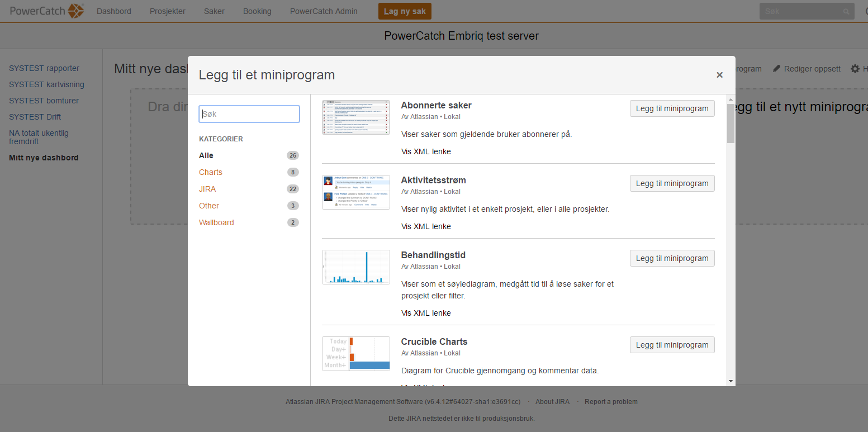Click the Rediger oppsett pencil icon
The image size is (868, 432).
[x=776, y=69]
